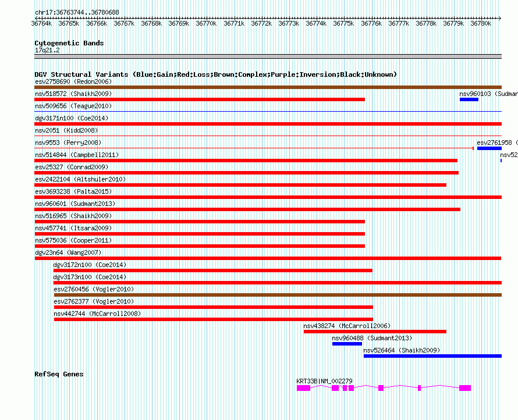Viewport: 518px width, 420px height.
Task: Click the red nsv438274 (McCarroll2006) bar
Action: (375, 332)
